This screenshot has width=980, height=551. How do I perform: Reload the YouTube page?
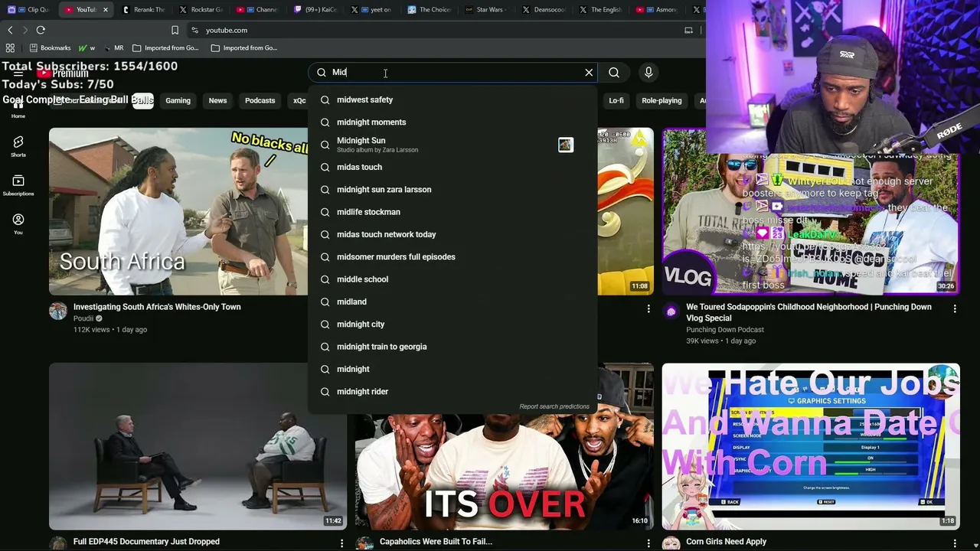point(41,30)
